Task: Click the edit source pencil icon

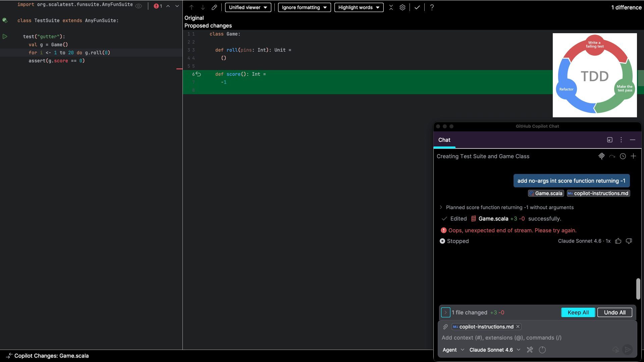Action: [x=214, y=7]
